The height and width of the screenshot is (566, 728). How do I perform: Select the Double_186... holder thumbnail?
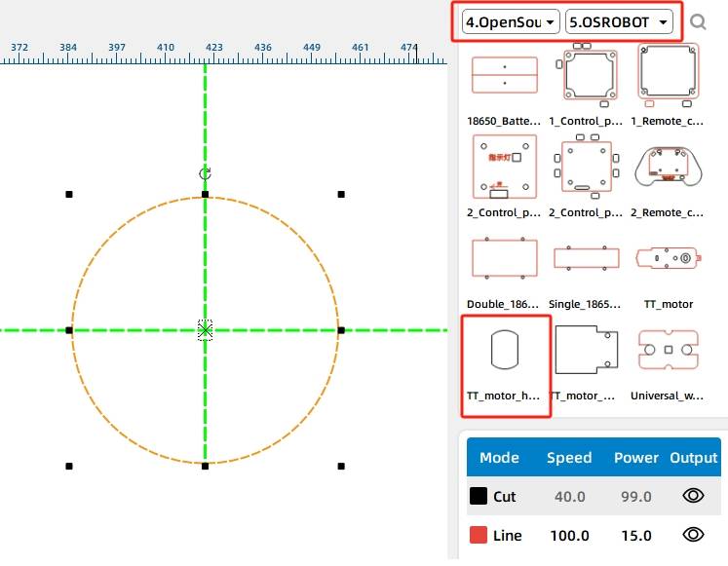(505, 258)
